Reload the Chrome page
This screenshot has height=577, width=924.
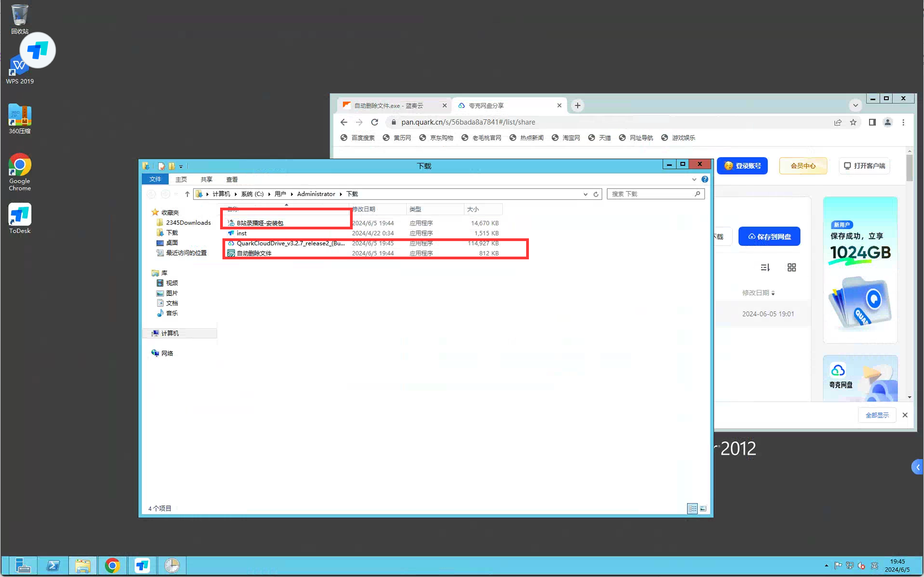tap(374, 122)
